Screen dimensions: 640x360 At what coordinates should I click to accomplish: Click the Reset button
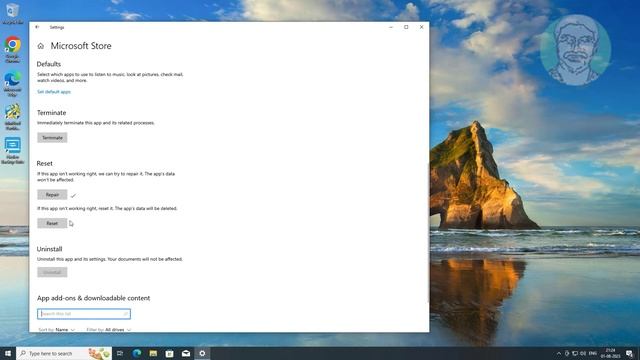52,223
